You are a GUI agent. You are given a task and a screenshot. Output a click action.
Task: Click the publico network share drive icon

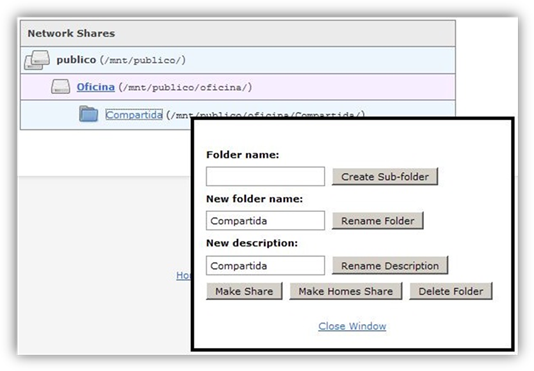(37, 60)
